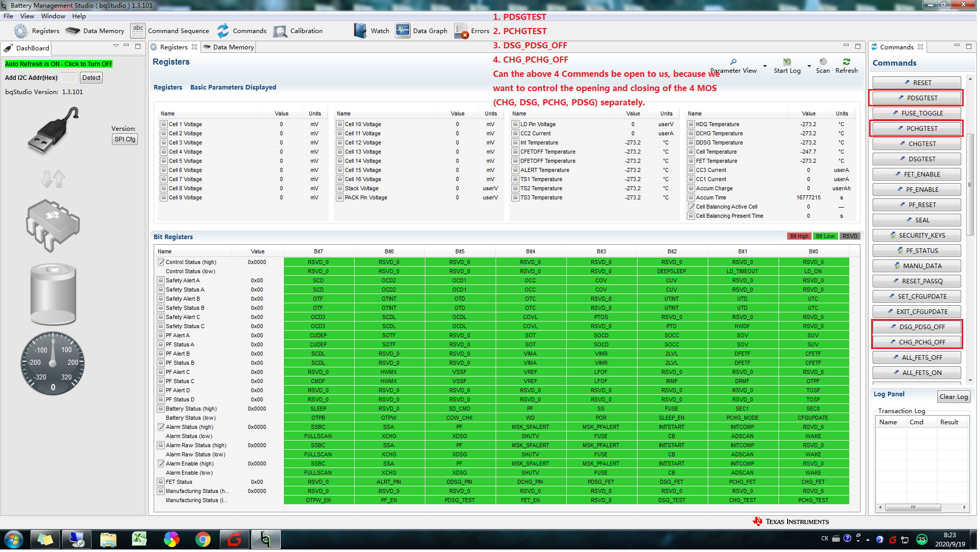Click the battery cylinder icon in DashBoard
Image resolution: width=980 pixels, height=552 pixels.
53,295
